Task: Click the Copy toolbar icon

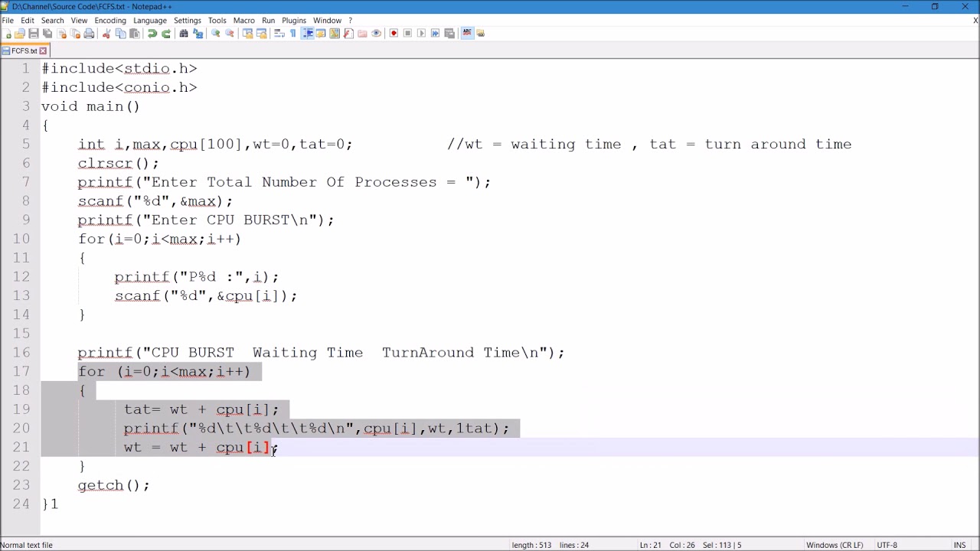Action: pyautogui.click(x=120, y=33)
